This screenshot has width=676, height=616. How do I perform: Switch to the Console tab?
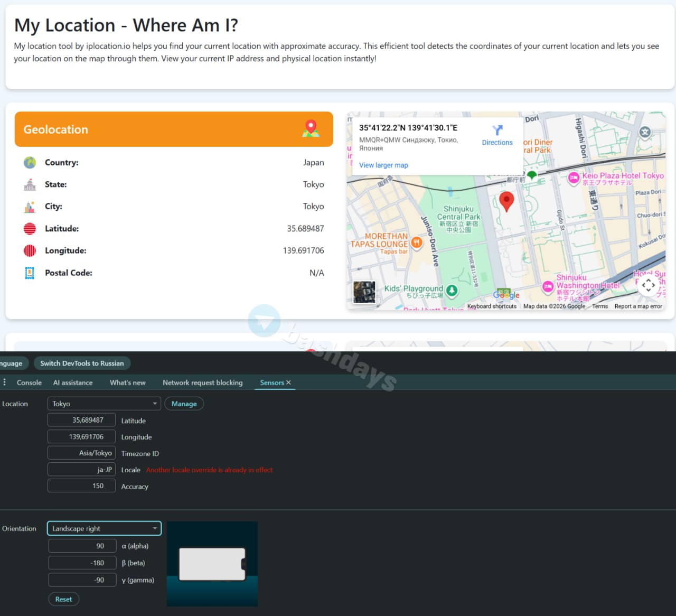point(29,382)
